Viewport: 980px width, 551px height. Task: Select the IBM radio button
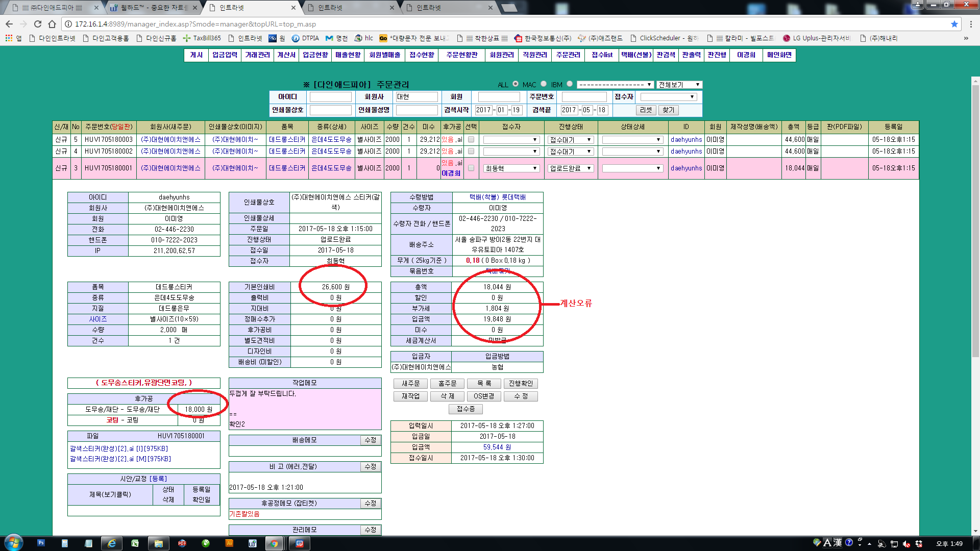coord(570,84)
